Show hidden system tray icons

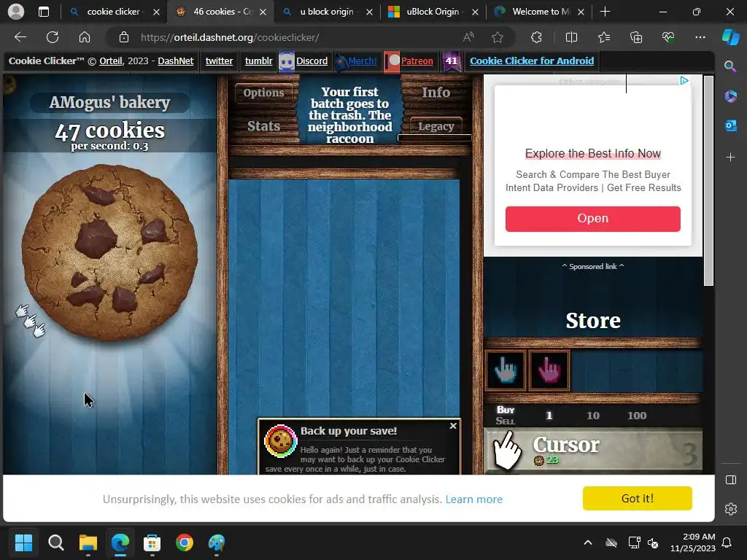point(588,542)
